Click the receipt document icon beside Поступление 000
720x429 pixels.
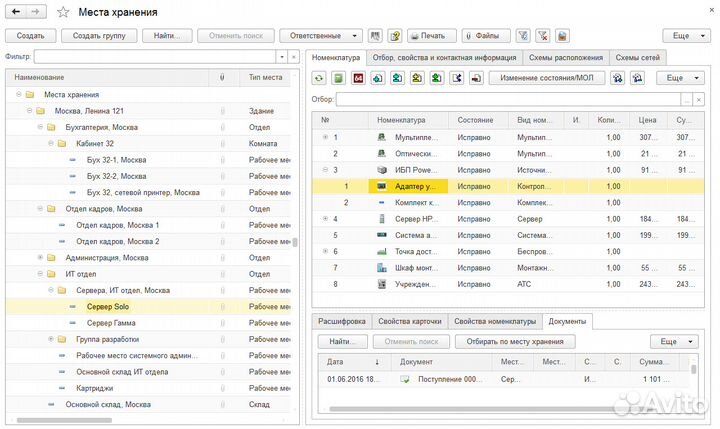tap(405, 379)
